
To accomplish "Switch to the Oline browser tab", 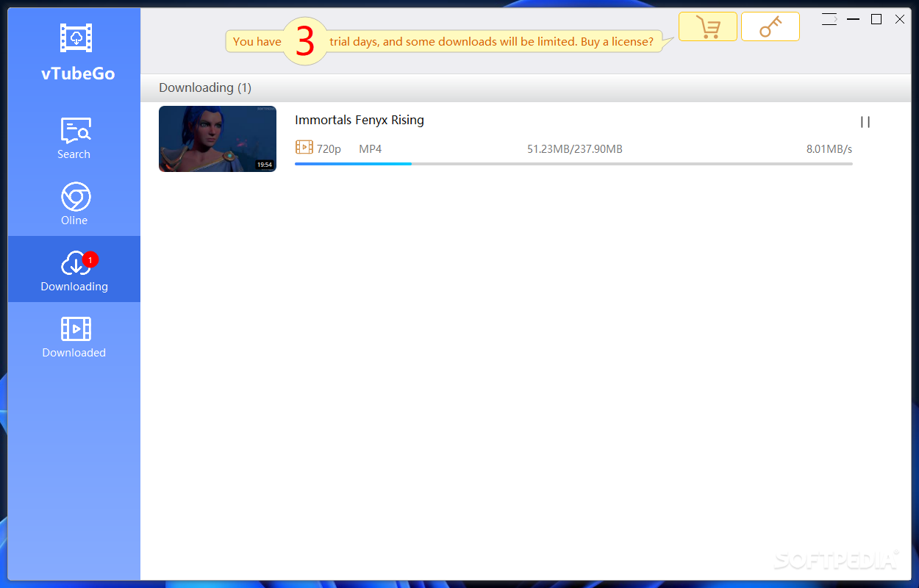I will (x=74, y=204).
